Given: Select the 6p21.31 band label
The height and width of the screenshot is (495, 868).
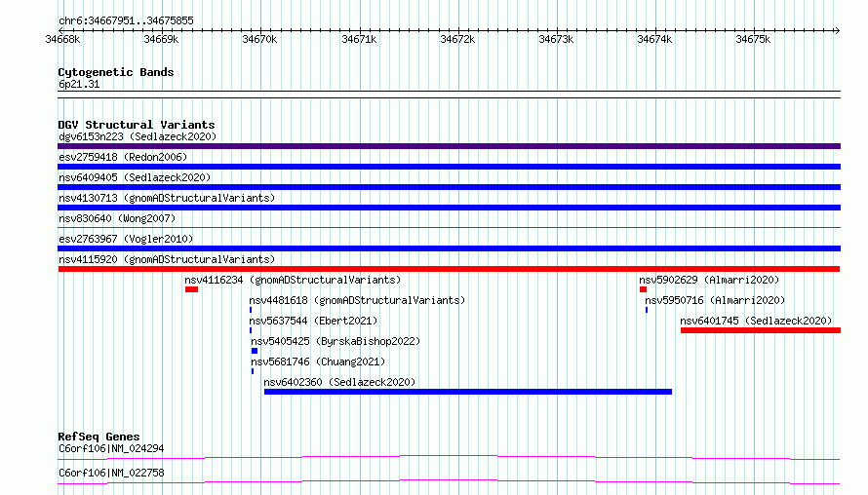Looking at the screenshot, I should 79,84.
